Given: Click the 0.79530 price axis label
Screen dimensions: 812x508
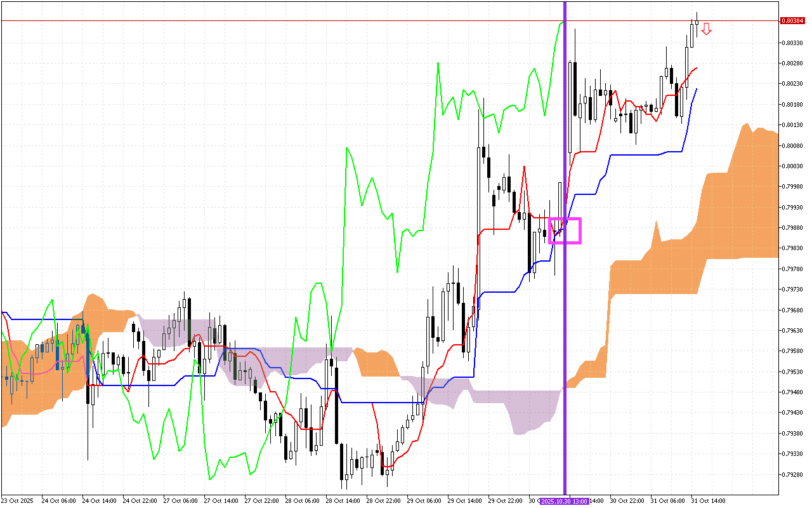Looking at the screenshot, I should pos(793,371).
